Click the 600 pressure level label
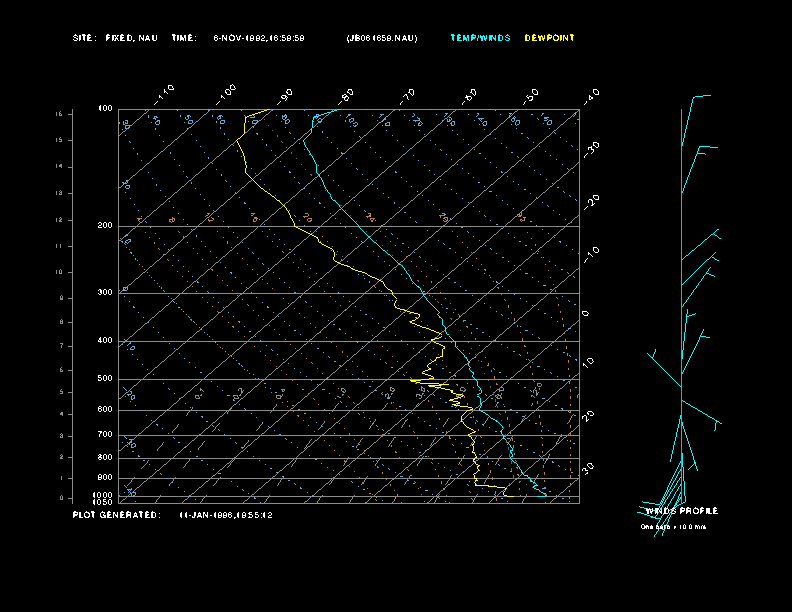792x612 pixels. tap(105, 410)
